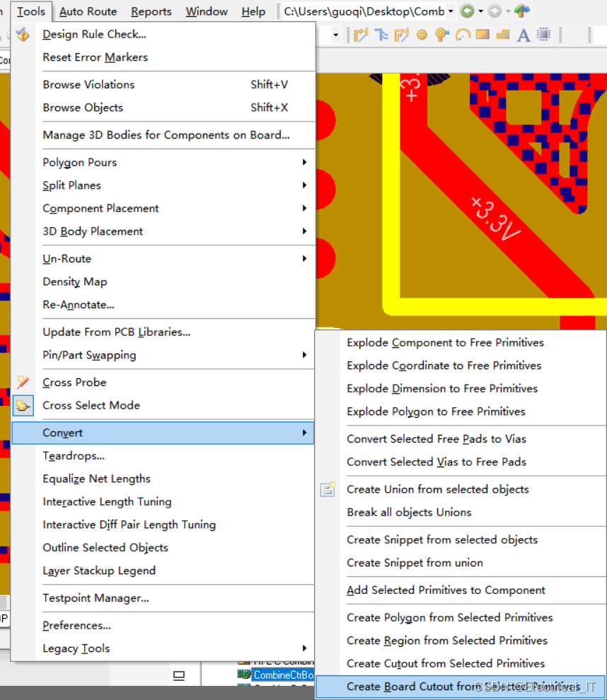Select the Interactive Multi-Routing tool icon

(x=381, y=35)
